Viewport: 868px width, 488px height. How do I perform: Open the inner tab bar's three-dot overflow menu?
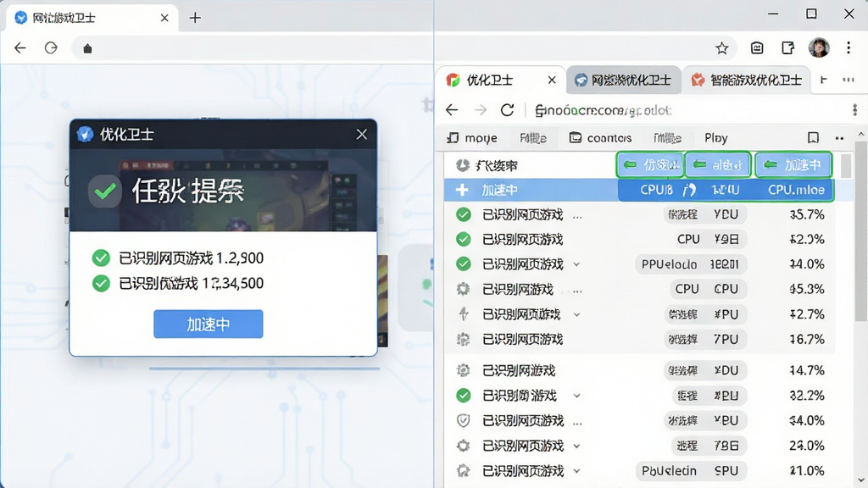(x=848, y=80)
